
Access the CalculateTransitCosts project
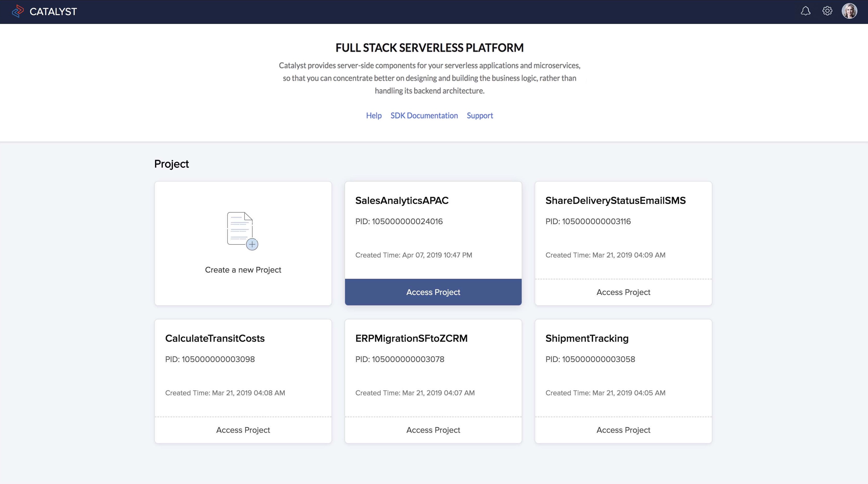(243, 430)
